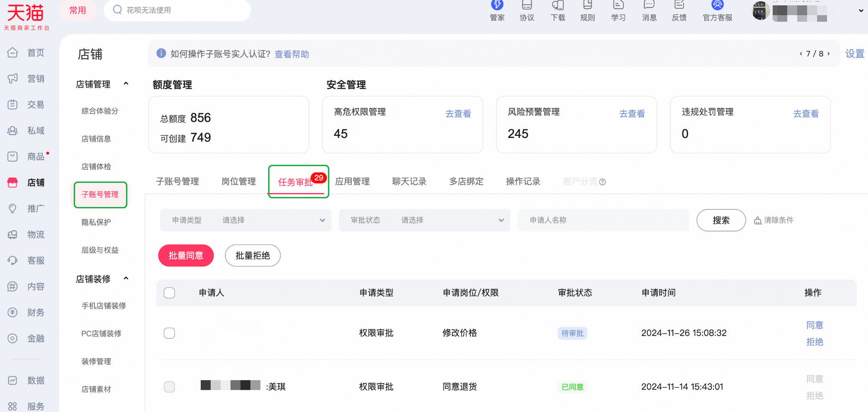
Task: Click 查看帮助 in the notice banner
Action: [x=291, y=54]
